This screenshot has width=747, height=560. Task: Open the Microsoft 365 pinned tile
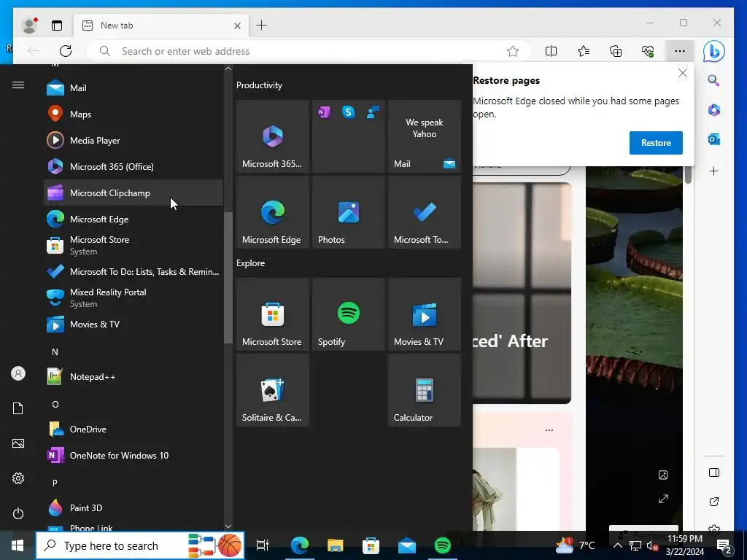coord(273,136)
